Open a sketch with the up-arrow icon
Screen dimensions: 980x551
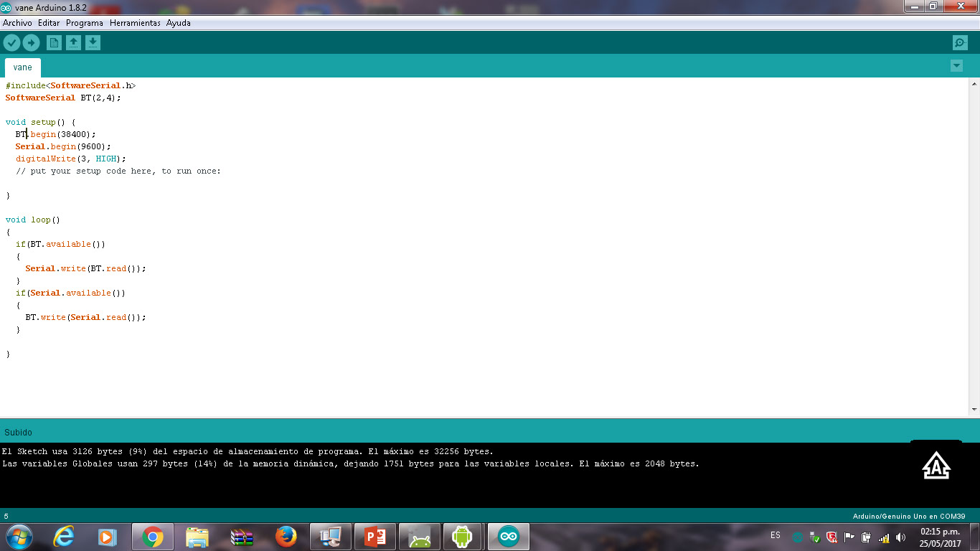pos(73,43)
